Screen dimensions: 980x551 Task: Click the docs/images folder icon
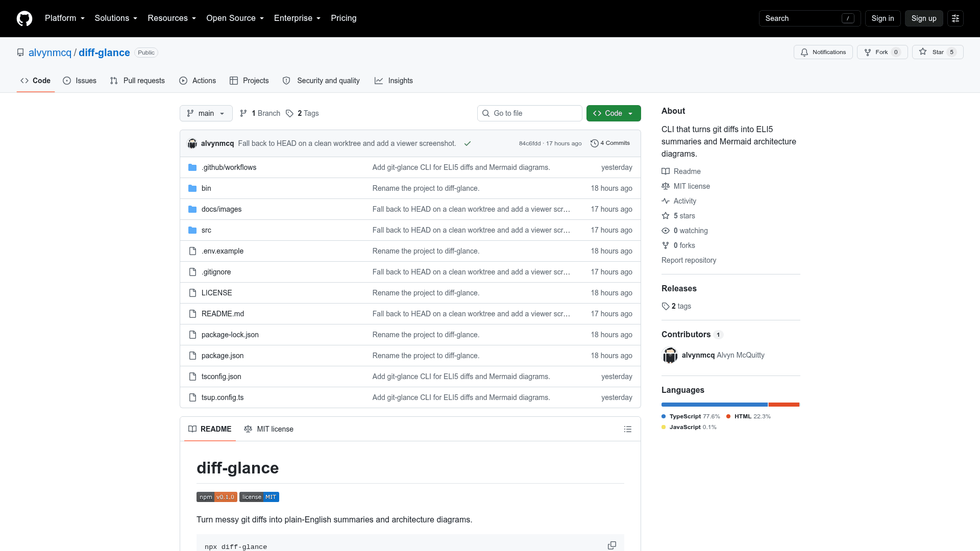click(192, 209)
